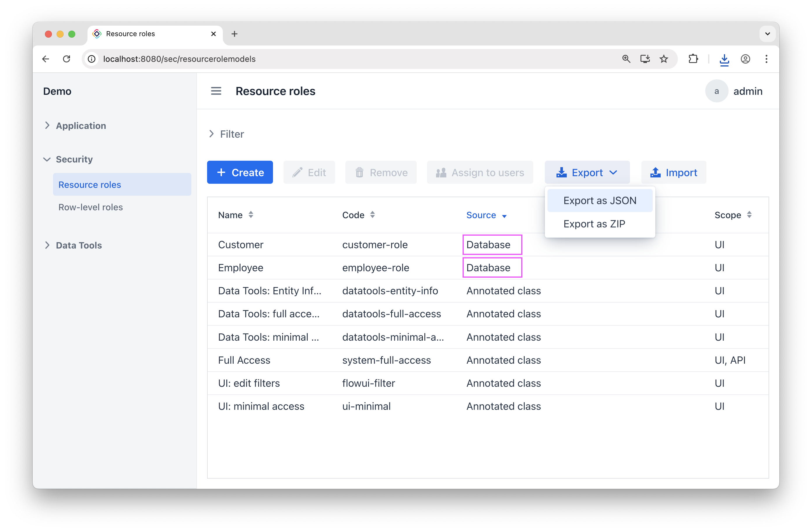
Task: Open Row-level roles in the sidebar
Action: (x=90, y=207)
